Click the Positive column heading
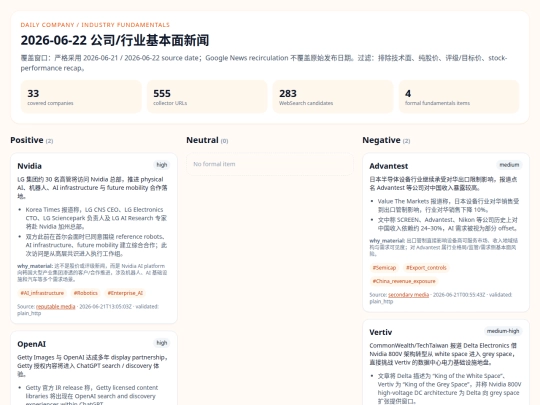The height and width of the screenshot is (405, 540). [x=27, y=140]
